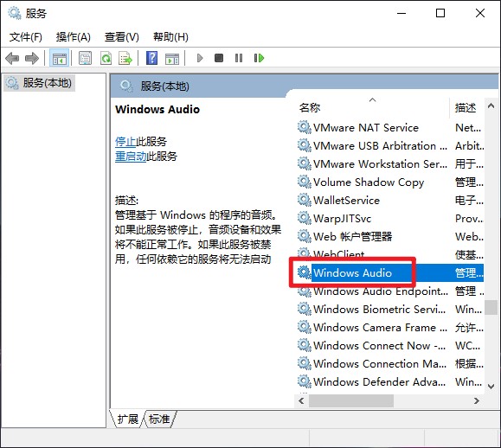The height and width of the screenshot is (448, 501).
Task: Sort by the 名称 column header
Action: 371,107
